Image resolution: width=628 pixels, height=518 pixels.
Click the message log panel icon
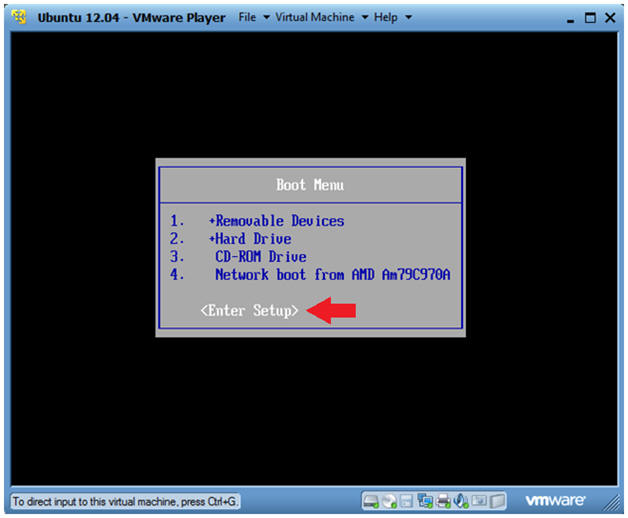tap(497, 501)
